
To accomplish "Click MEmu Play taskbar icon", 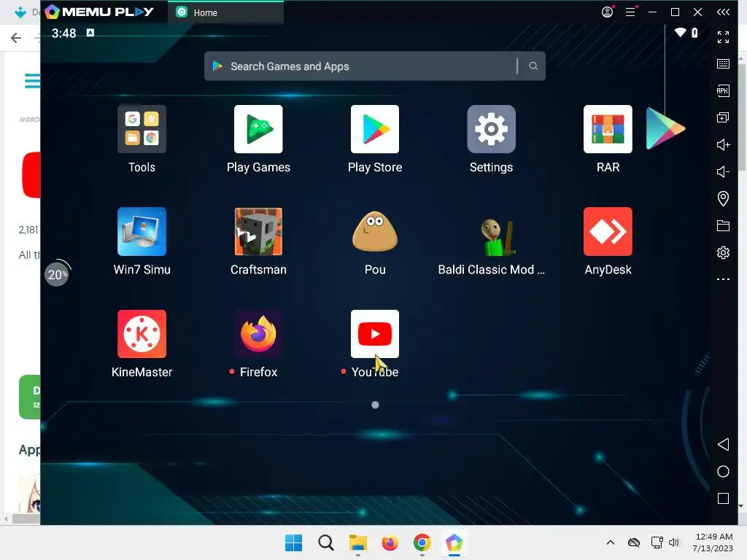I will click(x=454, y=542).
